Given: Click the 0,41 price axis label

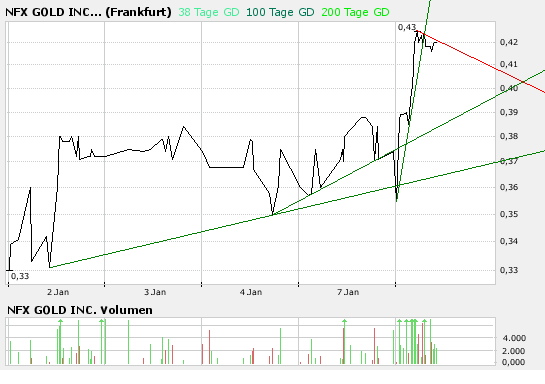Looking at the screenshot, I should [509, 64].
